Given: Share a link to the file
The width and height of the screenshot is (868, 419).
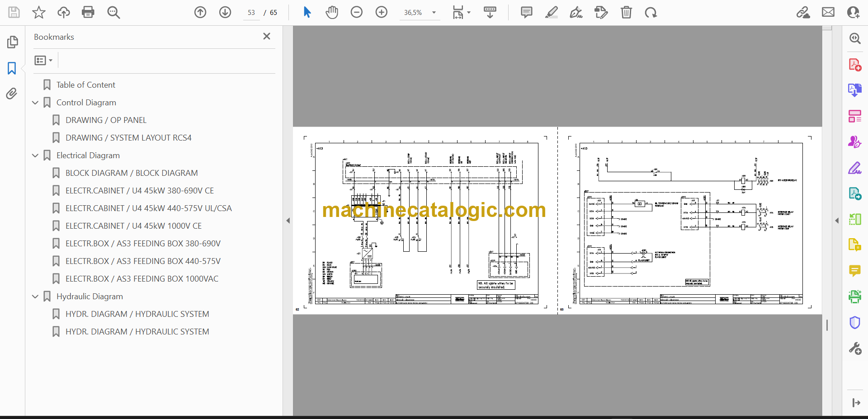Looking at the screenshot, I should pos(803,12).
